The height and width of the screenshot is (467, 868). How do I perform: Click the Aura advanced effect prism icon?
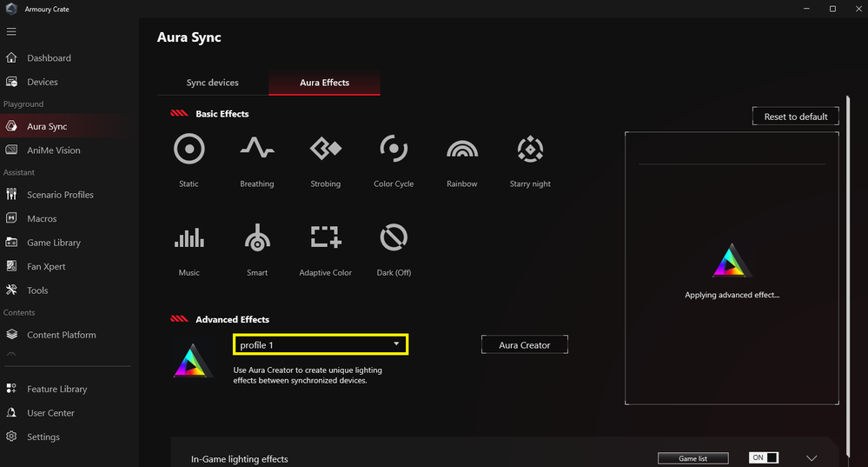[192, 361]
